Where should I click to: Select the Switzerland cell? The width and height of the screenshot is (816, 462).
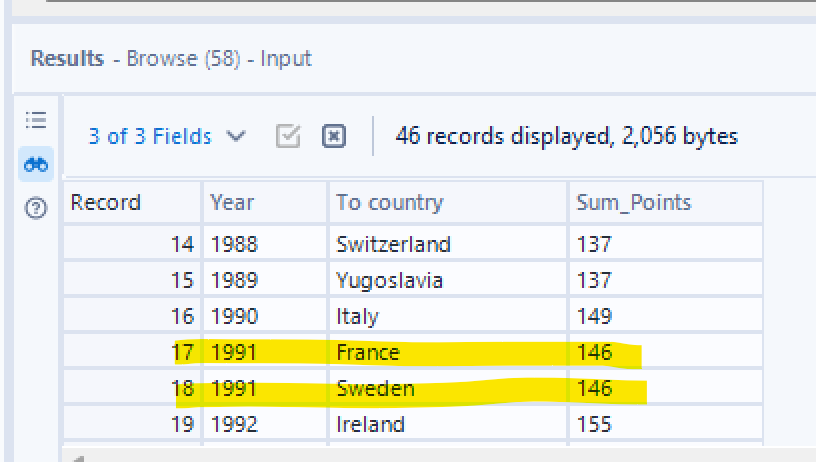coord(448,244)
